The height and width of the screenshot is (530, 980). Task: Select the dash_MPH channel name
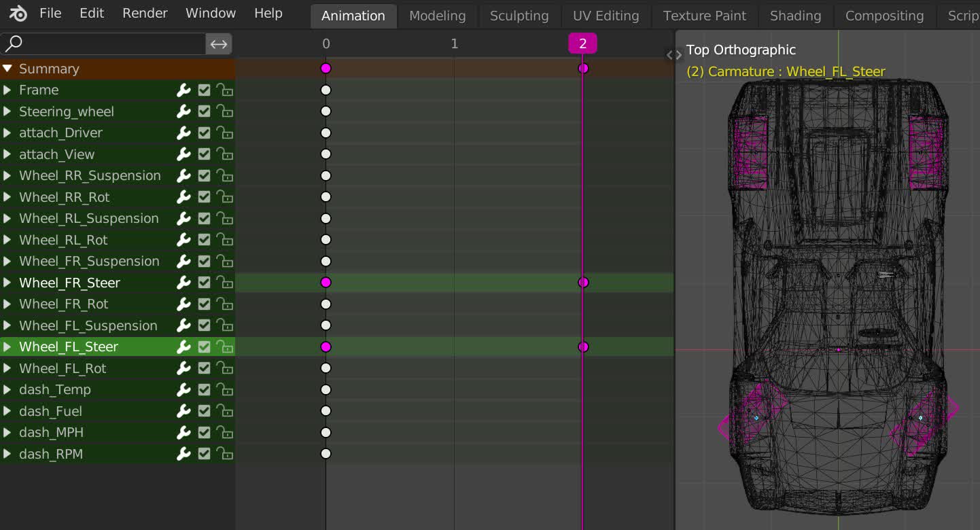[x=51, y=433]
